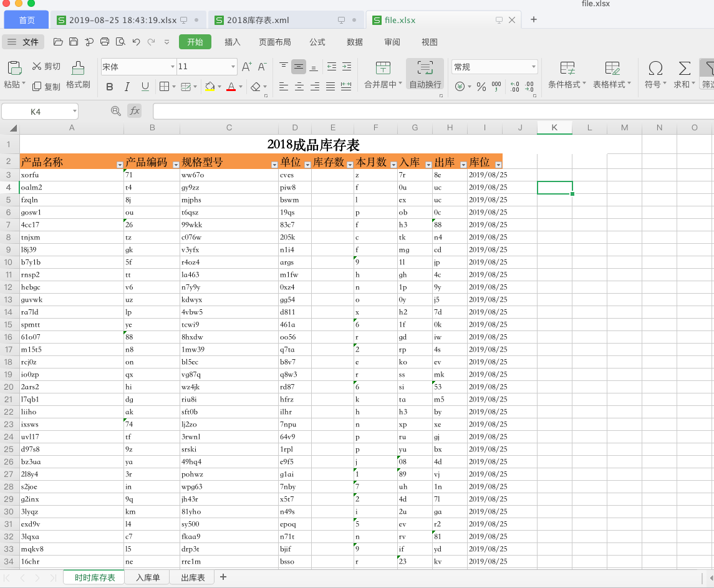Switch to the 审阅 ribbon tab
This screenshot has height=588, width=714.
(x=392, y=42)
